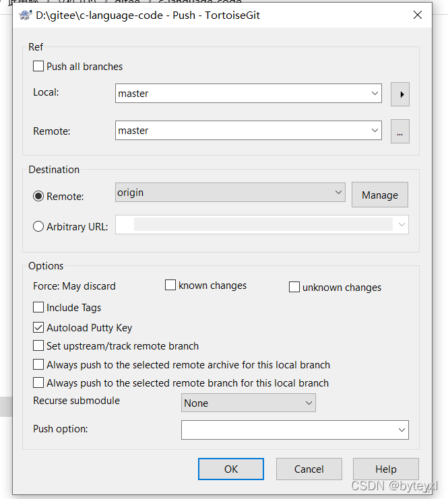Click the arrow button next to Local branch
448x499 pixels.
(x=400, y=94)
